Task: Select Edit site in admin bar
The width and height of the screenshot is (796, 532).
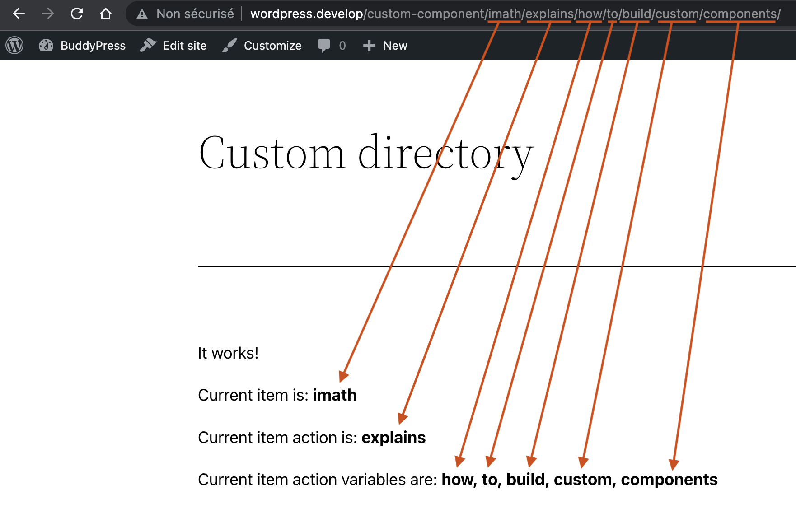Action: [x=174, y=46]
